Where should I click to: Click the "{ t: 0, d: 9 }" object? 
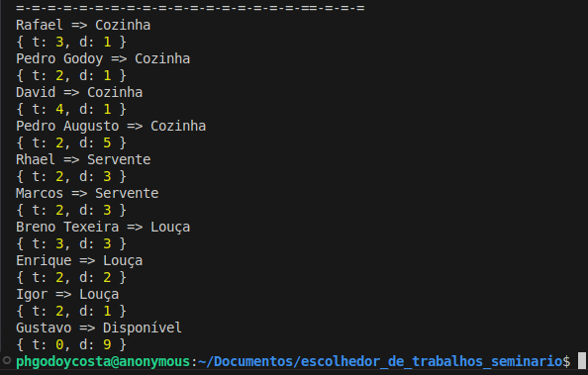[71, 344]
